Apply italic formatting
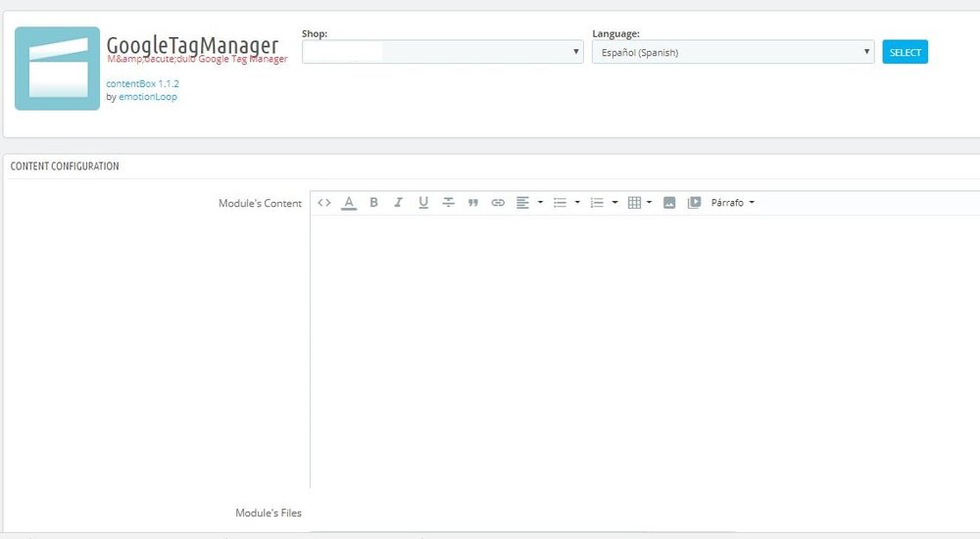980x539 pixels. tap(398, 203)
